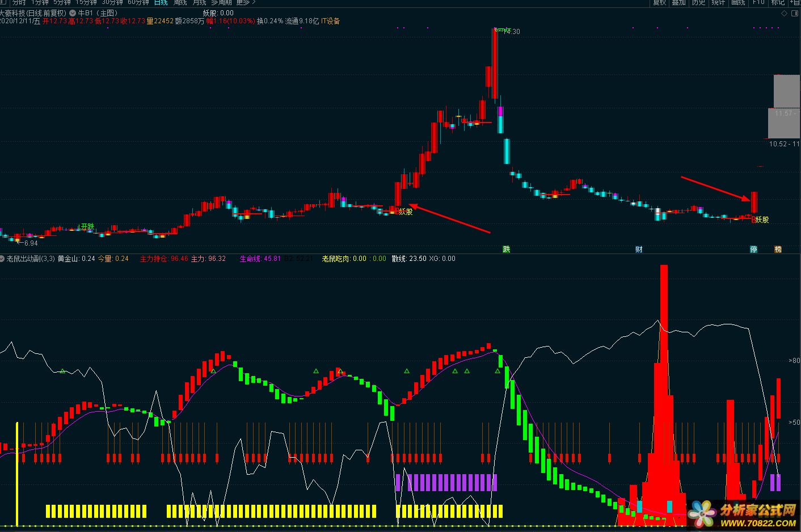Image resolution: width=801 pixels, height=532 pixels.
Task: Open the 多周期 multi-period view
Action: [222, 2]
